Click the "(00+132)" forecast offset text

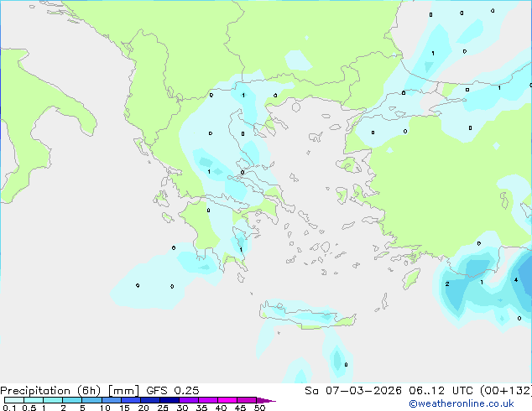(x=506, y=391)
